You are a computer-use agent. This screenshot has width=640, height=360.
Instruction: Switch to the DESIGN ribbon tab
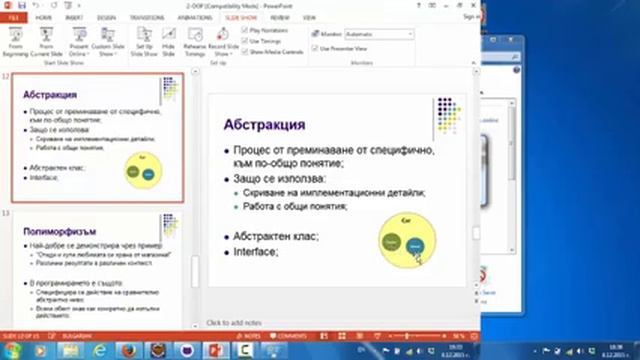point(107,18)
